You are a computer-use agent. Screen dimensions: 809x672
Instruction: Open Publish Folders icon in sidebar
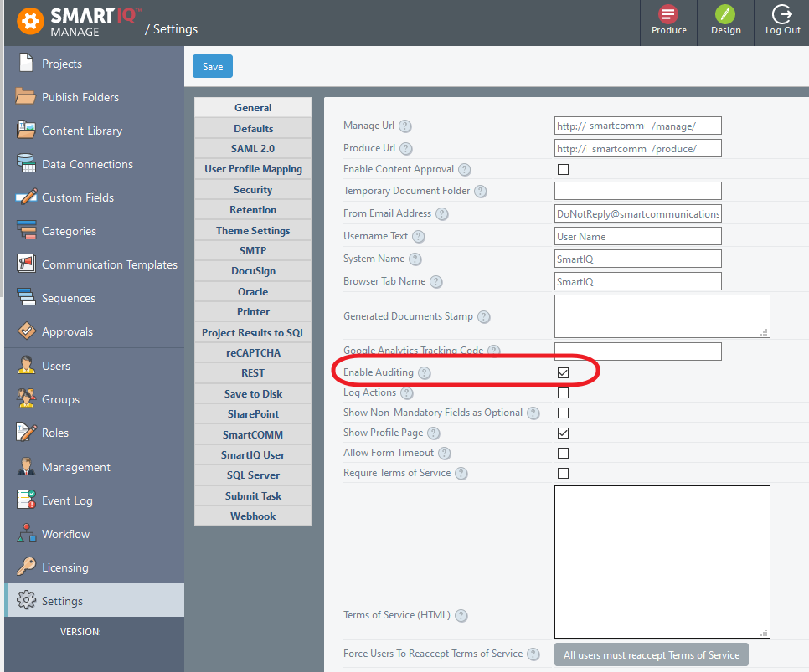click(26, 96)
